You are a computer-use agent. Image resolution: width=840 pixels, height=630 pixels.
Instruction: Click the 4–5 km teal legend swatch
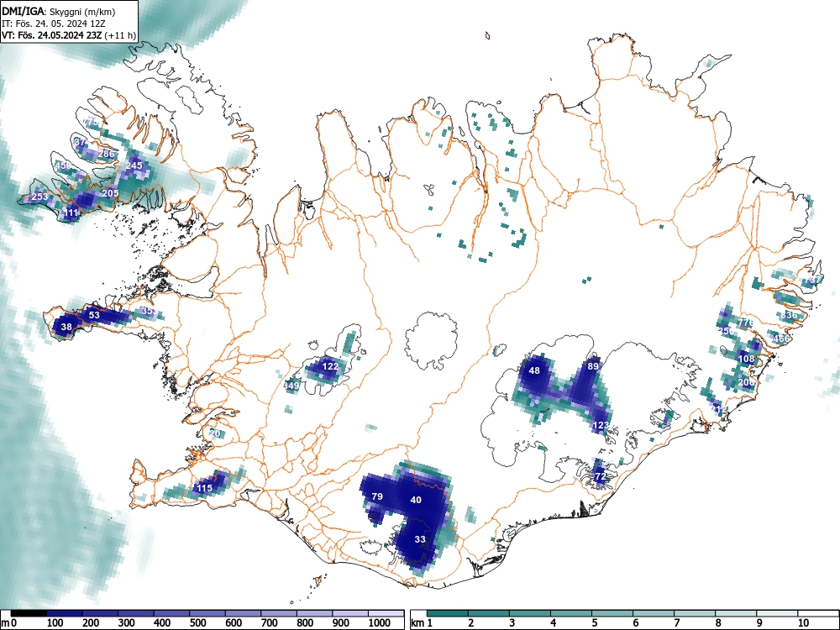coord(571,613)
